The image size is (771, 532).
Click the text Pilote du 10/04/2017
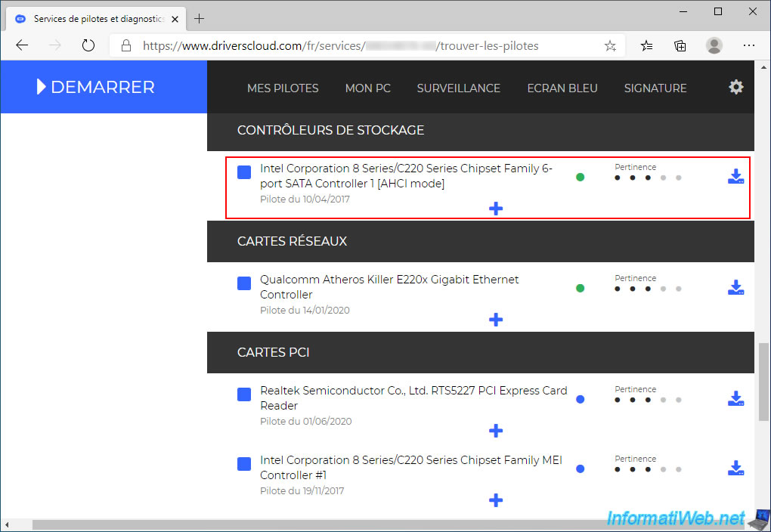[305, 199]
